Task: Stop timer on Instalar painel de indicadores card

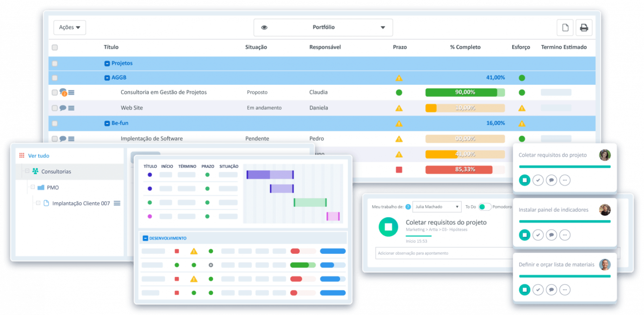Action: click(524, 235)
